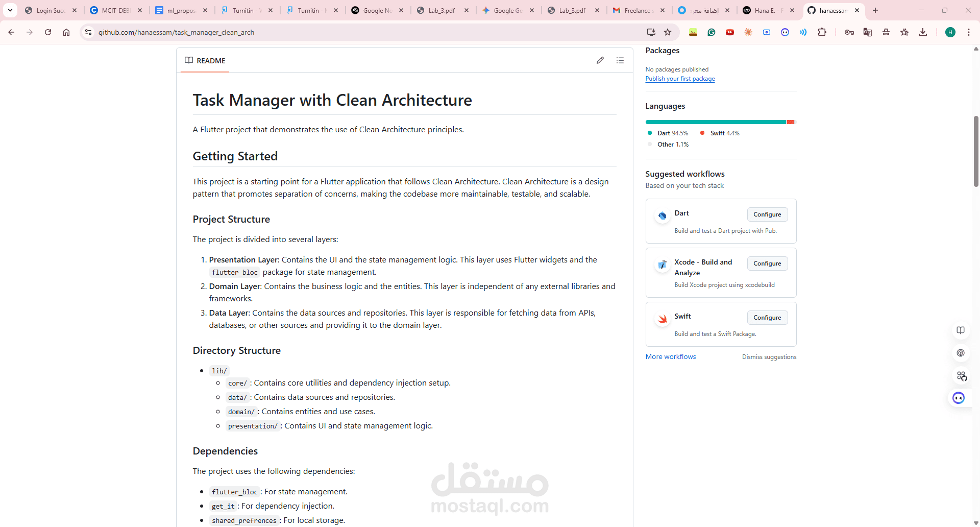Open the red fast-forward extension icon
The height and width of the screenshot is (527, 980).
730,32
